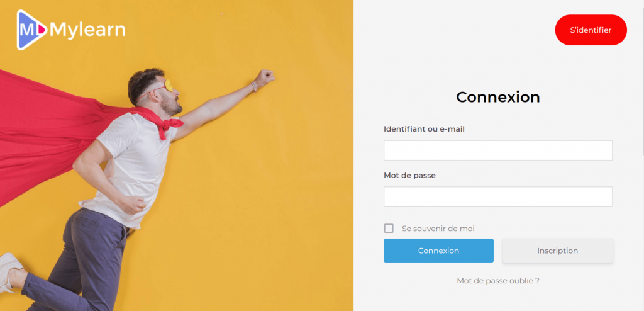This screenshot has width=644, height=311.
Task: Click the Identifiant ou e-mail label
Action: pos(424,129)
